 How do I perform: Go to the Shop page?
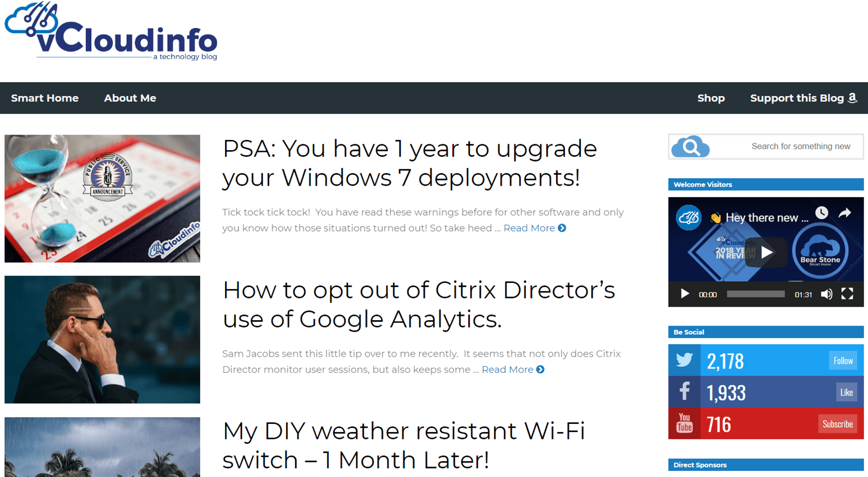tap(711, 98)
